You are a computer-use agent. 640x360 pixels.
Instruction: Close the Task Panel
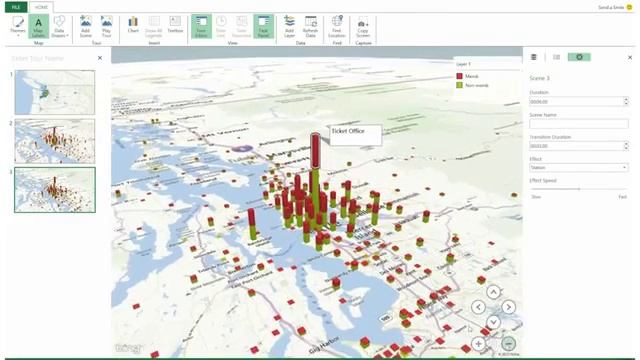coord(630,58)
